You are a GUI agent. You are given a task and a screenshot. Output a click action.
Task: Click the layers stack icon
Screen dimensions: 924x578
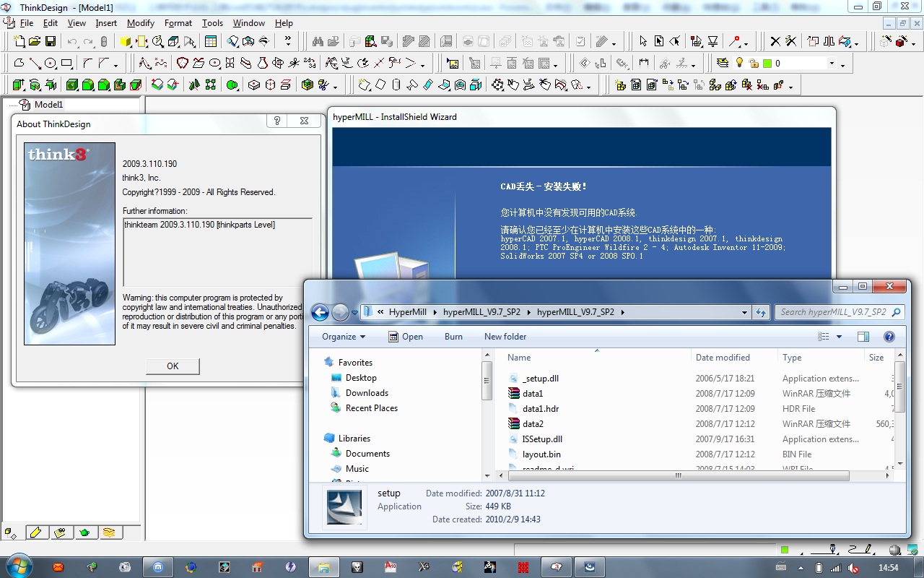pos(723,63)
